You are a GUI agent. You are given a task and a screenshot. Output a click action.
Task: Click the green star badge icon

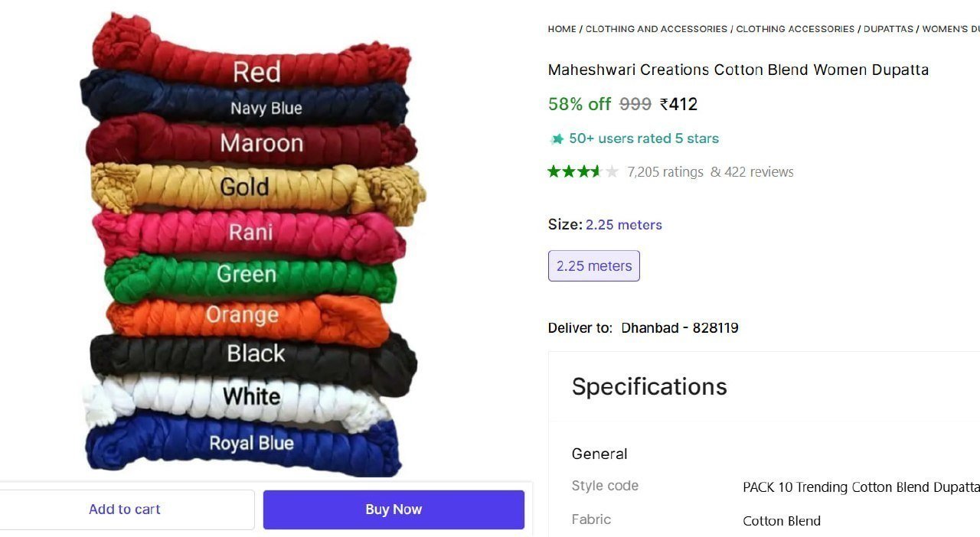coord(557,138)
